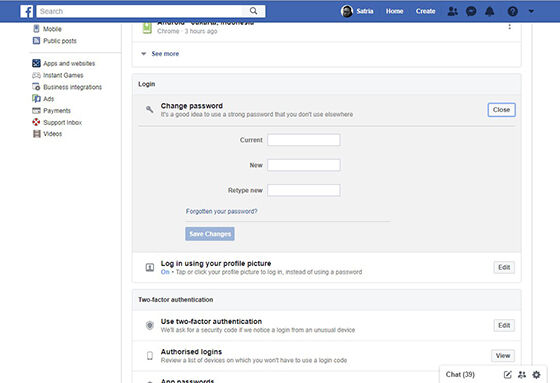This screenshot has height=383, width=560.
Task: Click the Videos film icon
Action: pyautogui.click(x=36, y=134)
